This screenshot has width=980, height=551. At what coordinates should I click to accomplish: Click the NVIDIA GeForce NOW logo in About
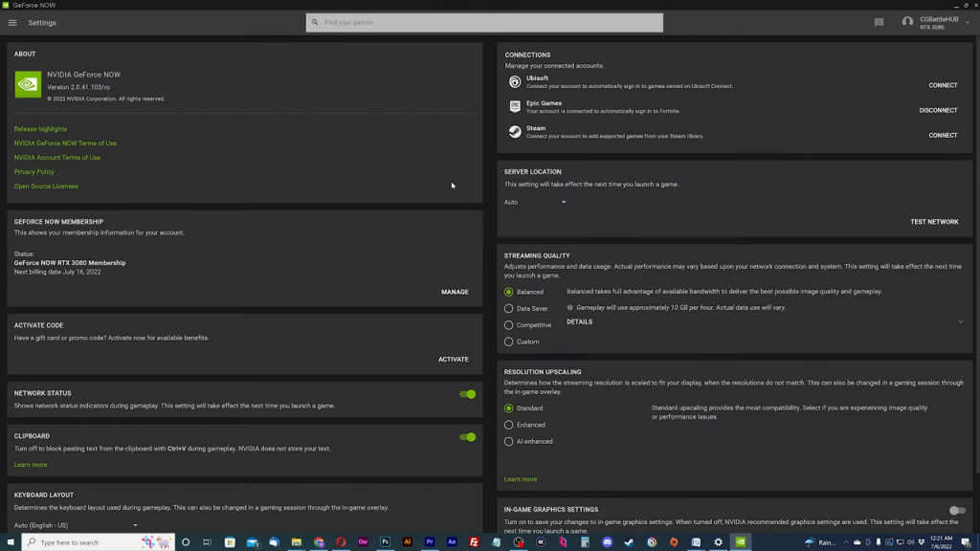click(x=28, y=84)
